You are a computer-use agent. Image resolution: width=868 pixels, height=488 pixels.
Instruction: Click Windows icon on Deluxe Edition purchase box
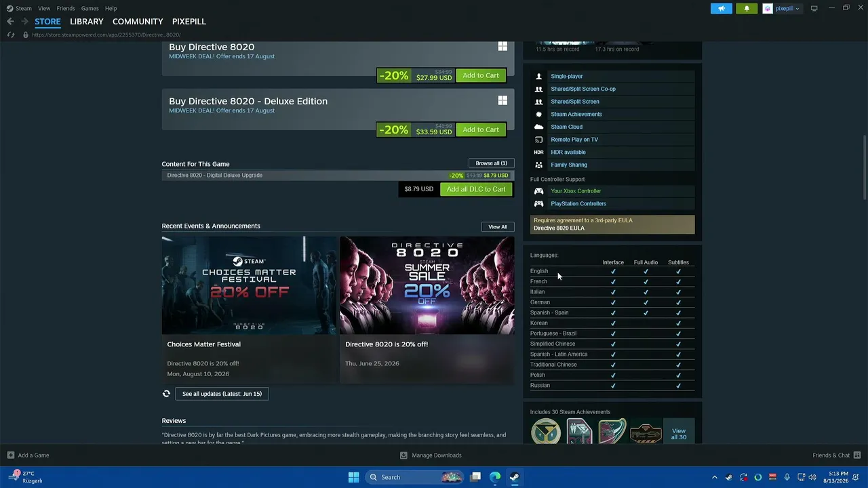tap(502, 100)
